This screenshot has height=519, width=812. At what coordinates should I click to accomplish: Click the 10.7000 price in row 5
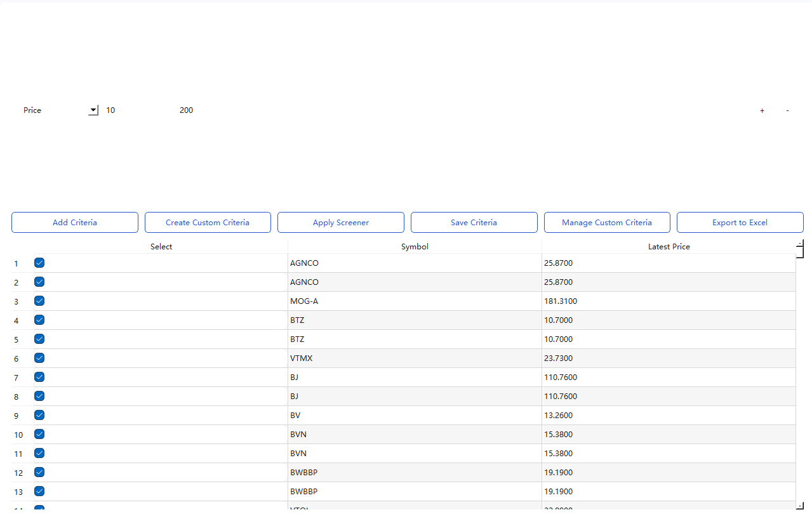tap(669, 339)
